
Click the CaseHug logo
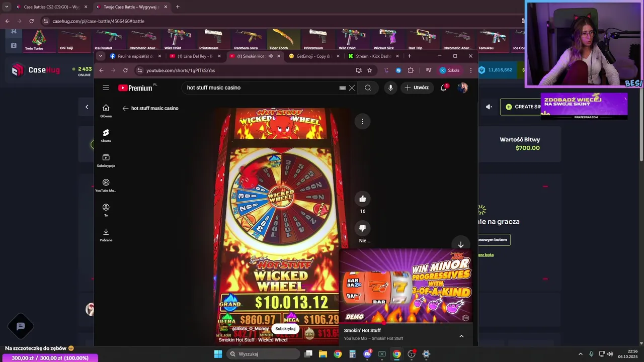(x=36, y=70)
